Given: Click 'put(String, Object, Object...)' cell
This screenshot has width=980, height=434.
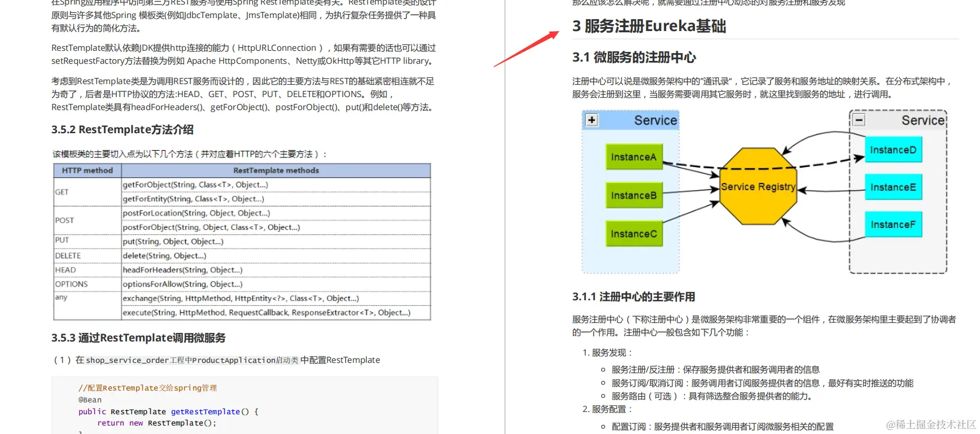Looking at the screenshot, I should [276, 241].
